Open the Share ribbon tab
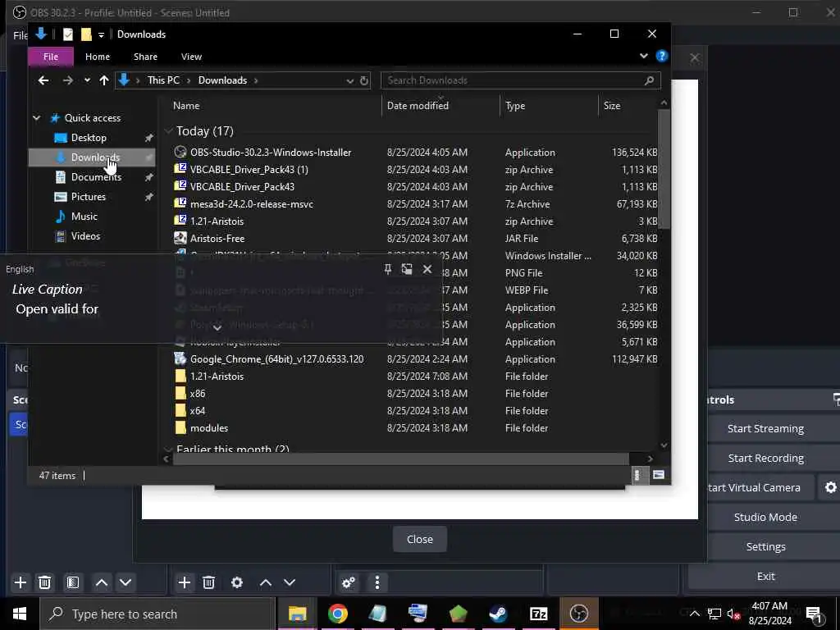Screen dimensions: 840x630 pos(145,57)
